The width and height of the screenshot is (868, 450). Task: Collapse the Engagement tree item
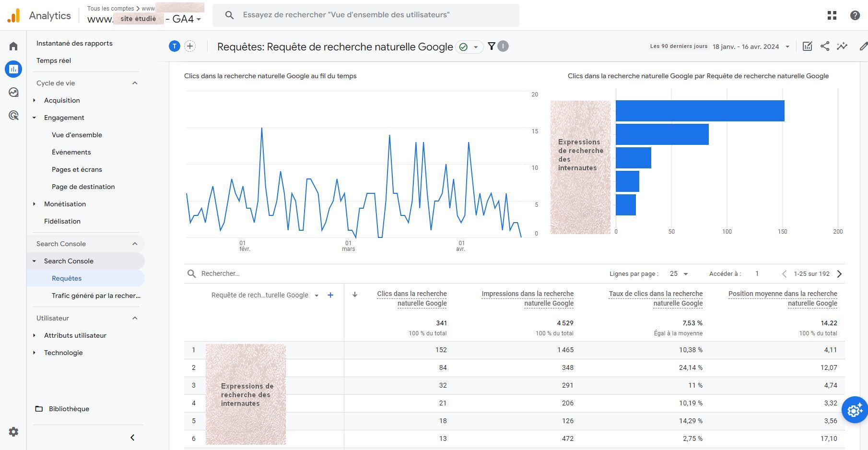[35, 118]
